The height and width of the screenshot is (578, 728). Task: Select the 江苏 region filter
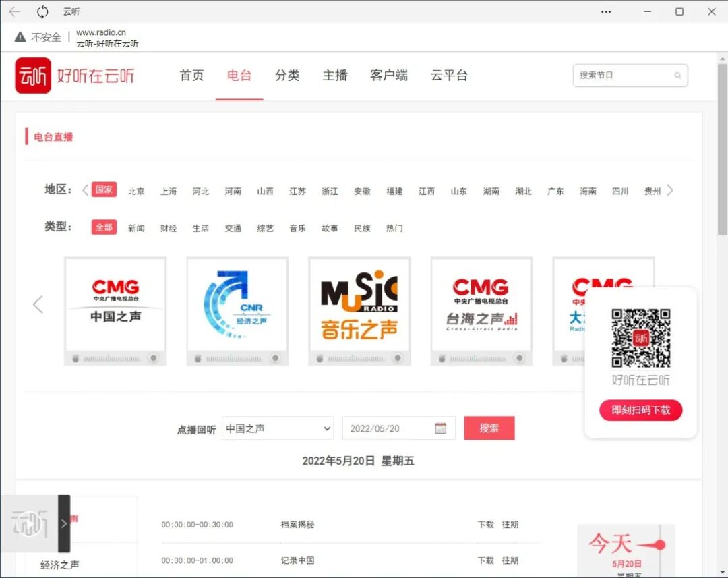click(x=298, y=191)
